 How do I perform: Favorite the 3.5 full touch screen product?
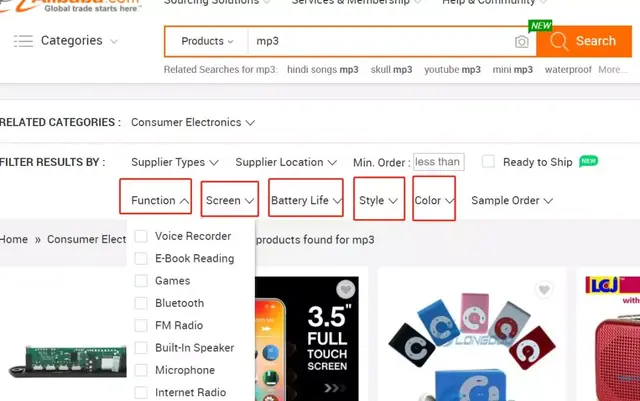(346, 289)
